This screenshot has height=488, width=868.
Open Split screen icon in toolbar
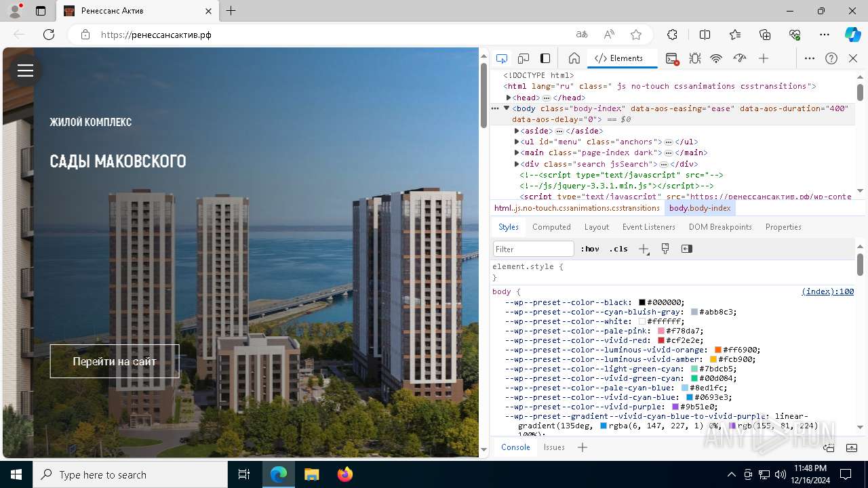coord(705,35)
